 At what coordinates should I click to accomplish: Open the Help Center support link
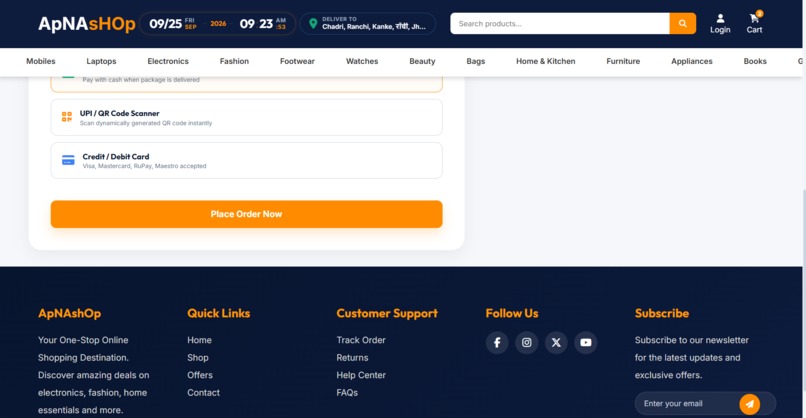coord(361,375)
